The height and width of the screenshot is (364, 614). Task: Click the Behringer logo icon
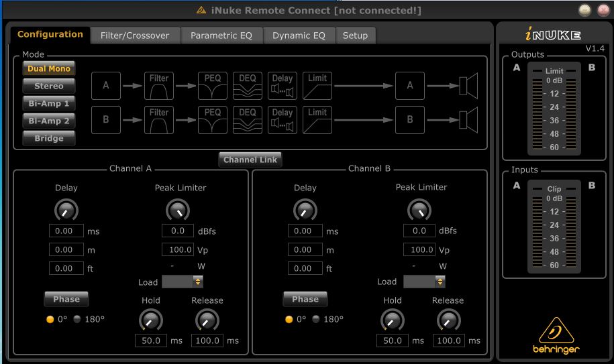(x=554, y=332)
